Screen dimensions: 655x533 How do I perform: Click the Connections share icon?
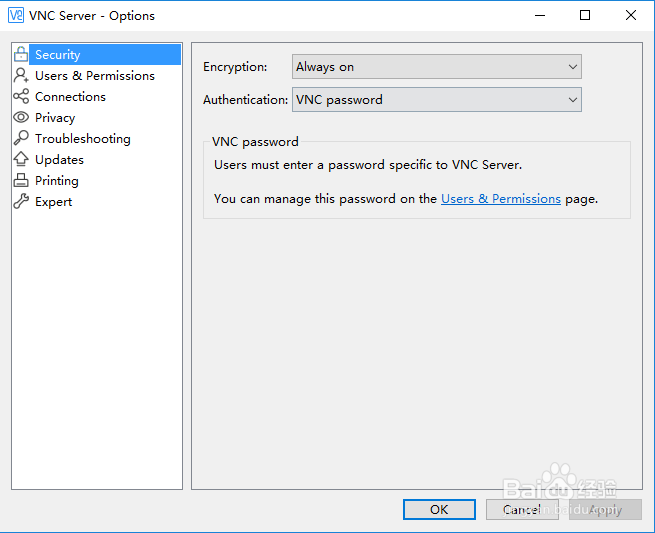point(21,97)
